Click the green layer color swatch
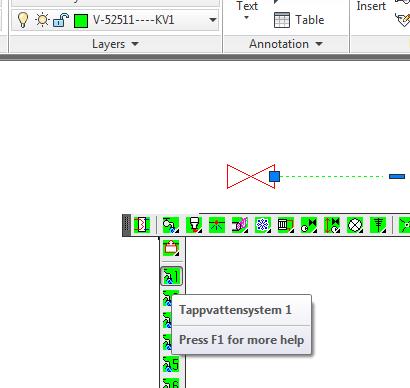 click(81, 21)
